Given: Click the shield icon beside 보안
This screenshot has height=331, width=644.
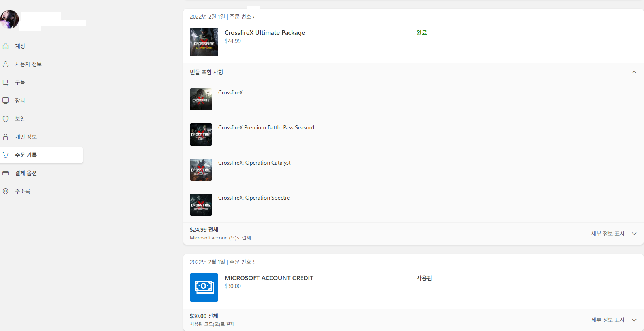Looking at the screenshot, I should pos(6,119).
